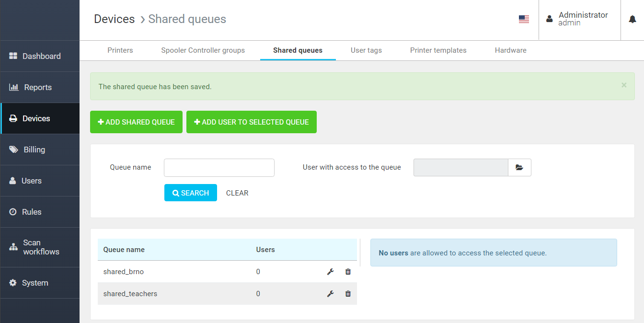The height and width of the screenshot is (323, 644).
Task: Select the Printer templates tab
Action: (x=438, y=50)
